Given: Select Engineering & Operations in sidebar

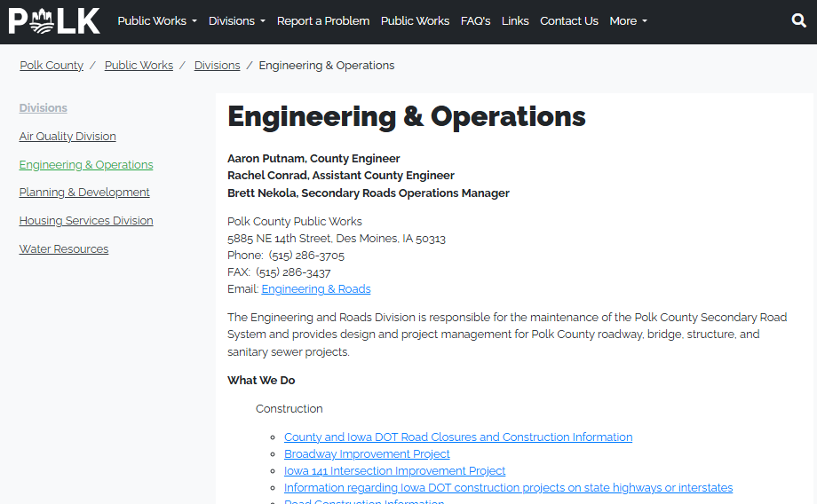Looking at the screenshot, I should coord(86,165).
